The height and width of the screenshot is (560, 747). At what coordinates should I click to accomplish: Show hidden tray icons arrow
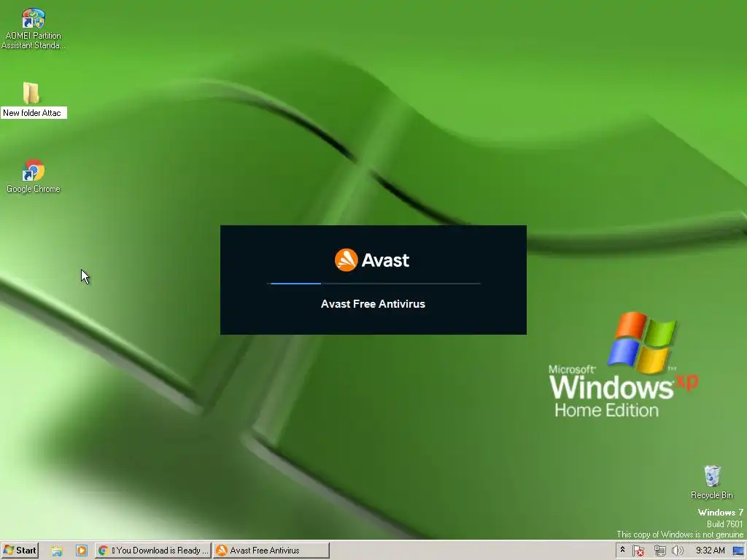click(x=622, y=551)
